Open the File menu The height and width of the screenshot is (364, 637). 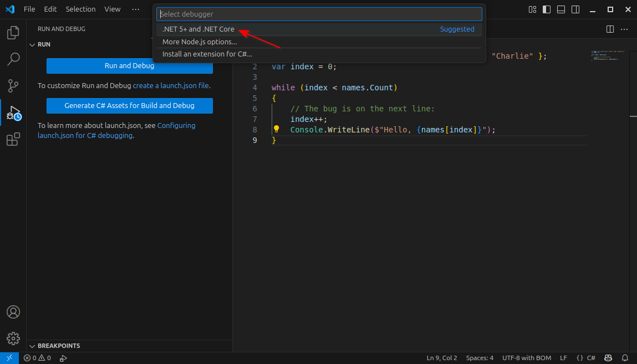[x=29, y=9]
